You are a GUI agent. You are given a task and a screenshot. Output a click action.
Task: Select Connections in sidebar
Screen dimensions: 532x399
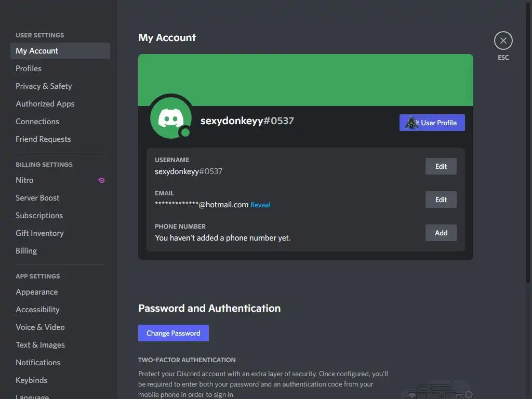(60, 122)
